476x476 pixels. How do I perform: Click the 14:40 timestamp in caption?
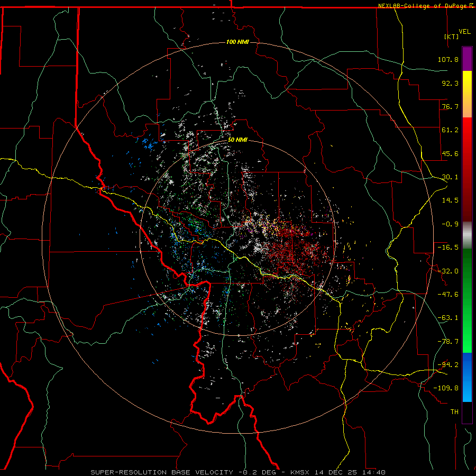tap(374, 472)
